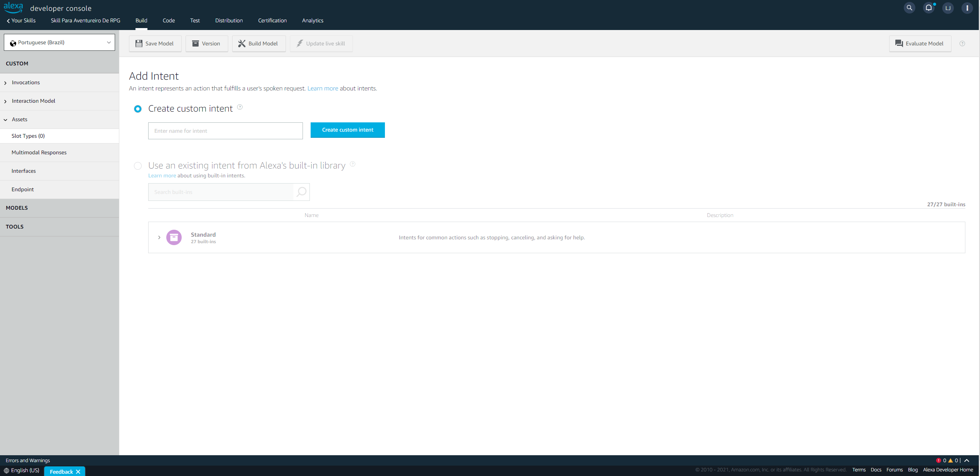Click the intent name input field
Image resolution: width=980 pixels, height=476 pixels.
point(225,131)
